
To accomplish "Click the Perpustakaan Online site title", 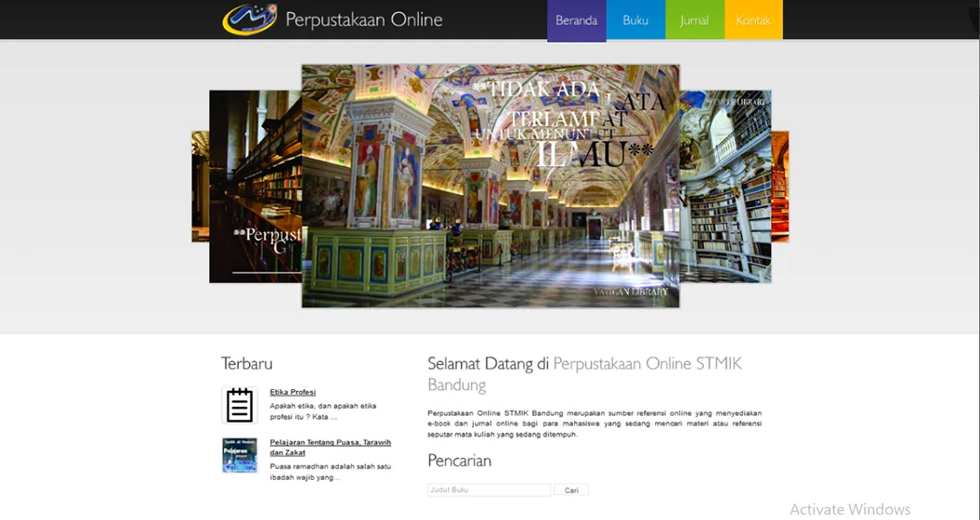I will [x=364, y=20].
